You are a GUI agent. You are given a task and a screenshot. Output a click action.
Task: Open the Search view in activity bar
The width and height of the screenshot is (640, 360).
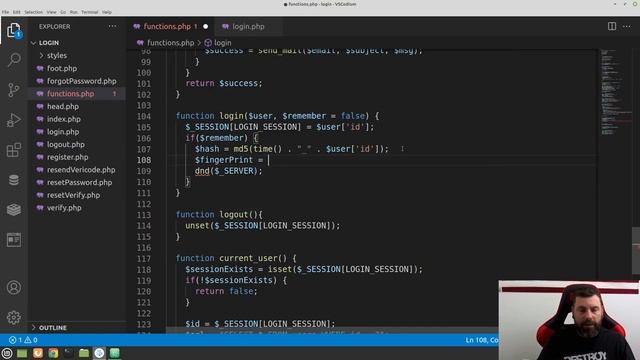click(13, 60)
